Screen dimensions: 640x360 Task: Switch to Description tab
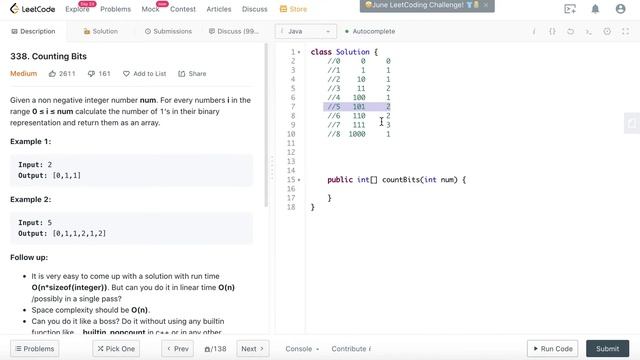click(33, 31)
